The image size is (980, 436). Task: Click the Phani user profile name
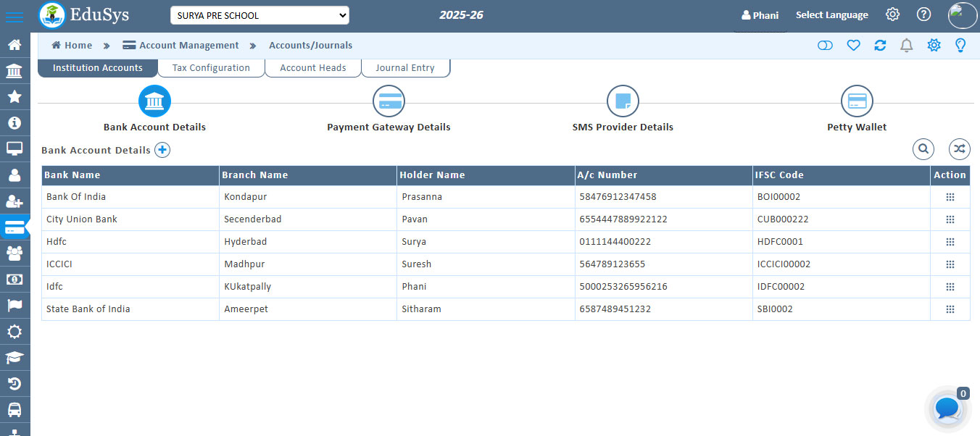click(x=760, y=15)
